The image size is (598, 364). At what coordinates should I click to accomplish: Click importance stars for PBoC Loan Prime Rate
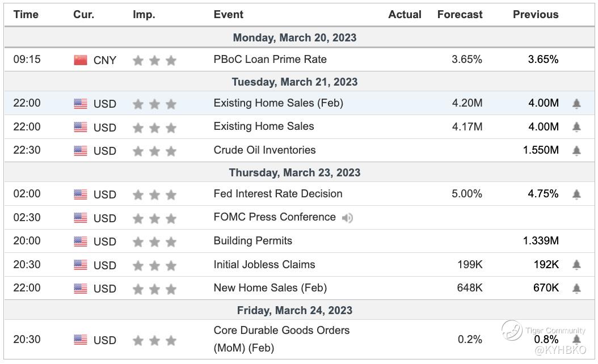click(x=154, y=60)
